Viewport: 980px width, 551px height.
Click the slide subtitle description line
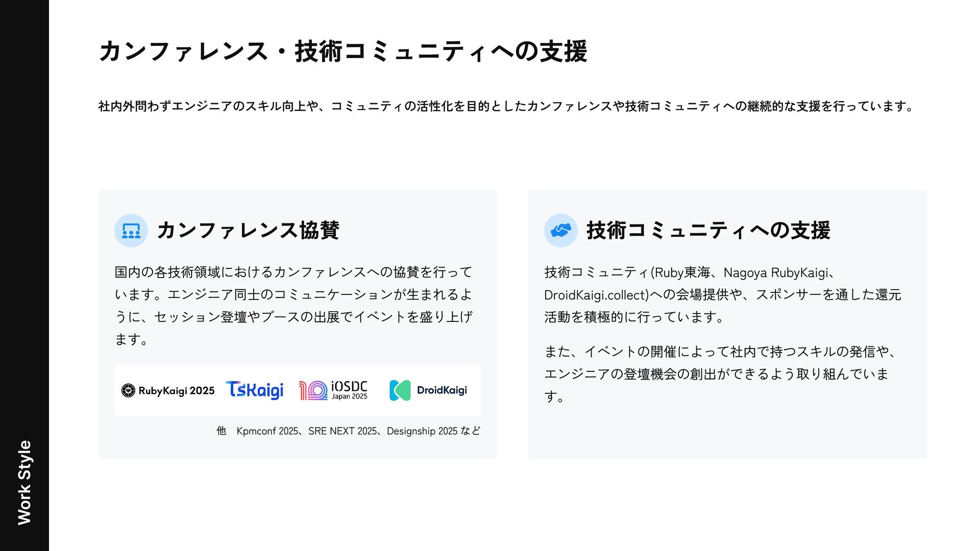(505, 106)
